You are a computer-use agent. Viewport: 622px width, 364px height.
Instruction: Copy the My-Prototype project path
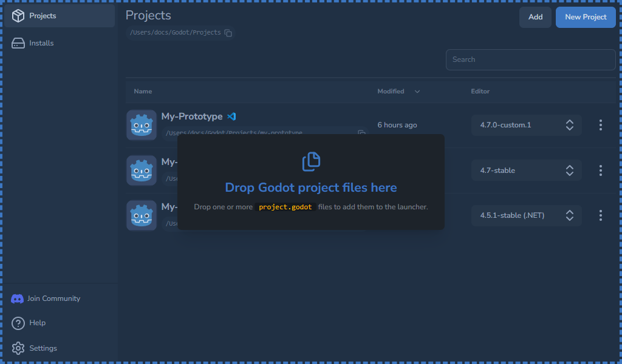[x=361, y=133]
